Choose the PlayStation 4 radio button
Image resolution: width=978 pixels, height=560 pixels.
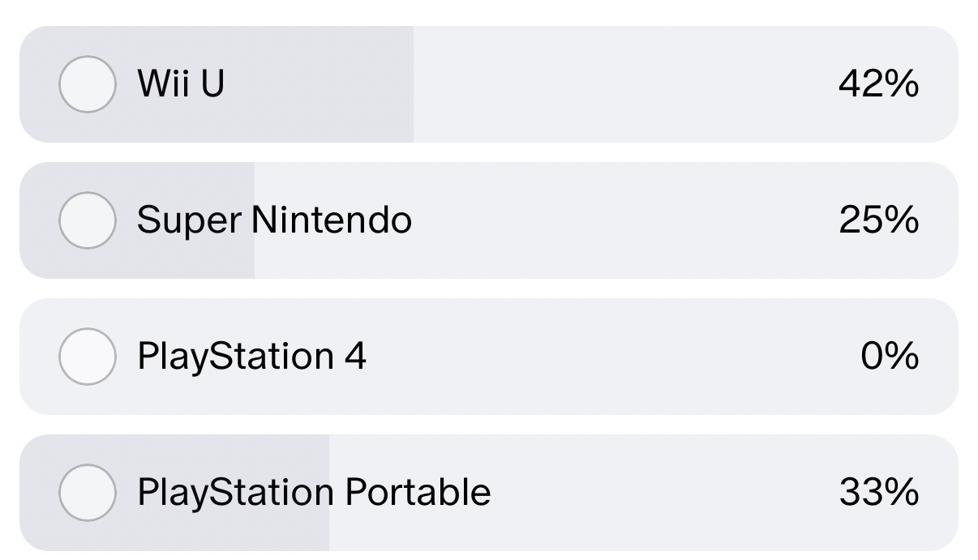[88, 357]
